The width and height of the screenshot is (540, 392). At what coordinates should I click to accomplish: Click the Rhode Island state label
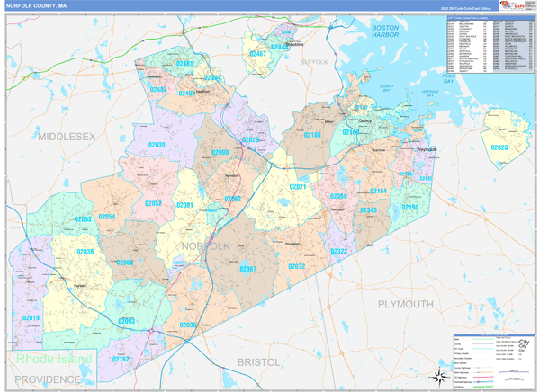tap(54, 359)
